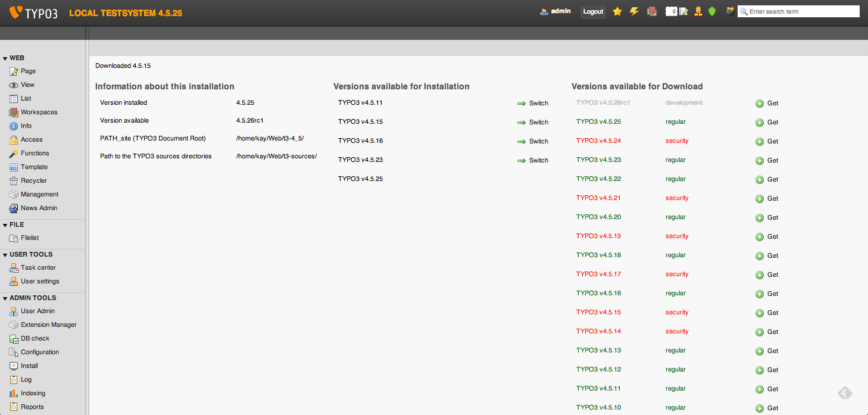The width and height of the screenshot is (868, 415).
Task: Switch to TYPO3 v4.5.11
Action: [x=533, y=104]
